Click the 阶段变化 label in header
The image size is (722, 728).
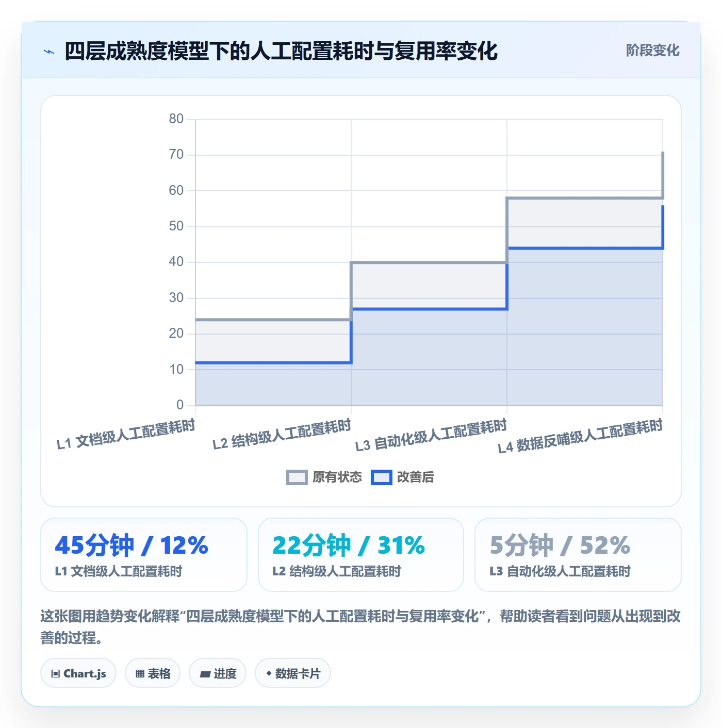[652, 51]
